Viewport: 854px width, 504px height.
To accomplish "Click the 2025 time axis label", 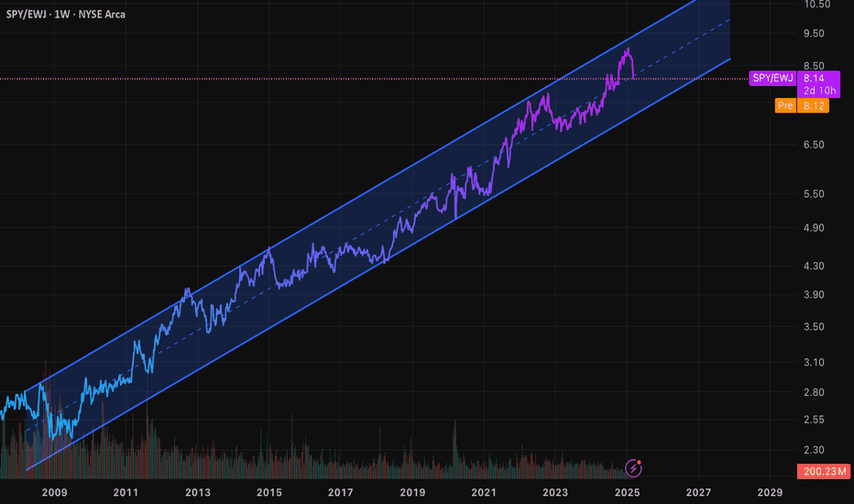I will [x=627, y=493].
